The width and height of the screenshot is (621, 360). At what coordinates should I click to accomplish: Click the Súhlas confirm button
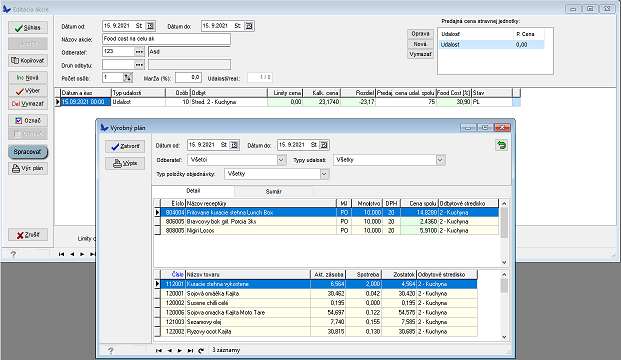coord(28,28)
